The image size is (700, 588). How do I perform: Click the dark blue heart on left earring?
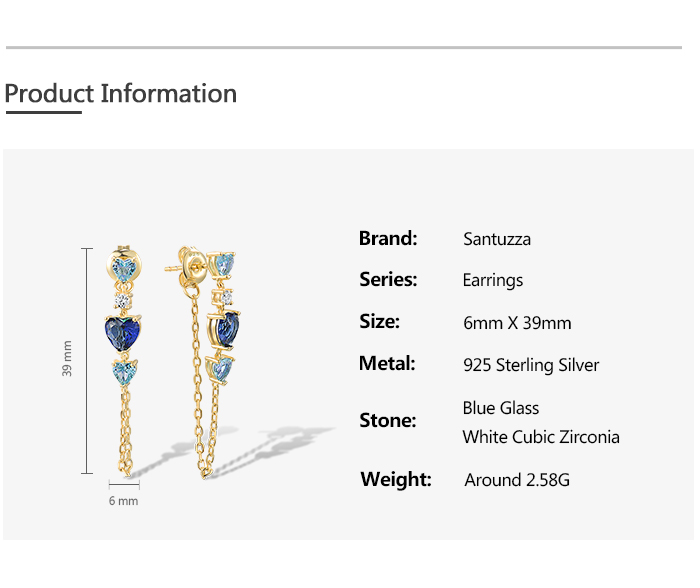pyautogui.click(x=125, y=333)
